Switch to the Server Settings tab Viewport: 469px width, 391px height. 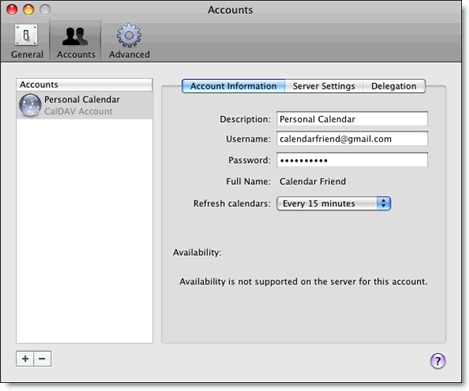coord(324,86)
